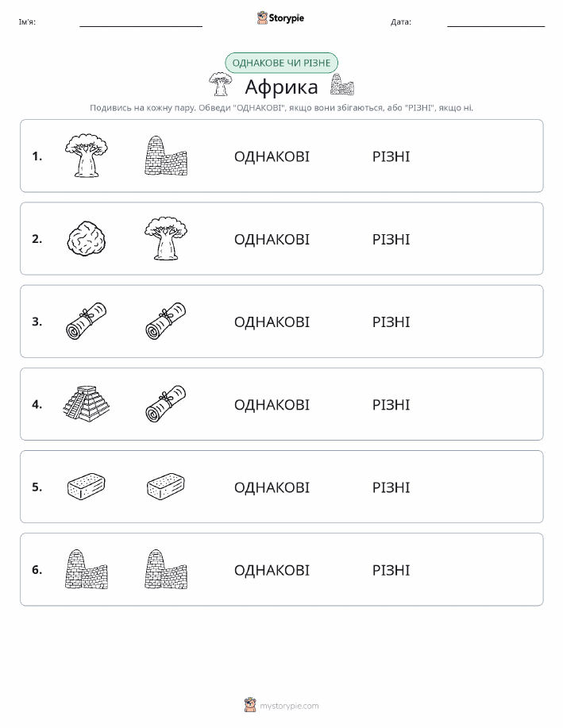563x728 pixels.
Task: Choose ОДНАКОВІ in row 6
Action: [272, 570]
